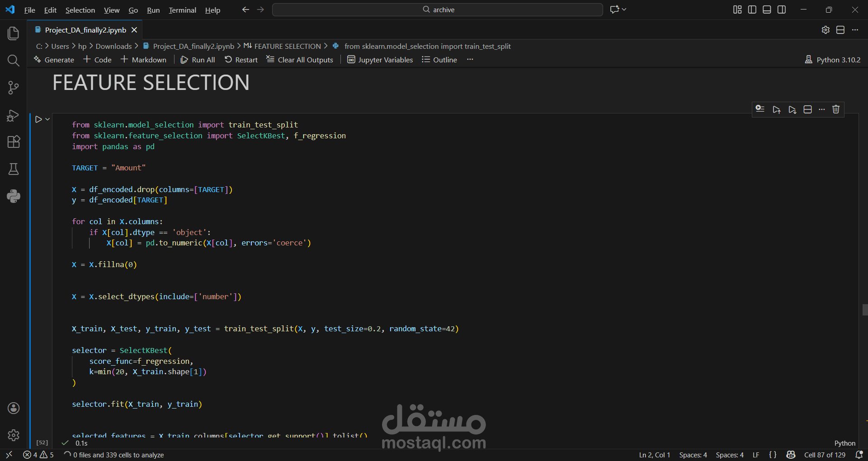Viewport: 868px width, 461px height.
Task: Add a new Code cell
Action: [97, 60]
